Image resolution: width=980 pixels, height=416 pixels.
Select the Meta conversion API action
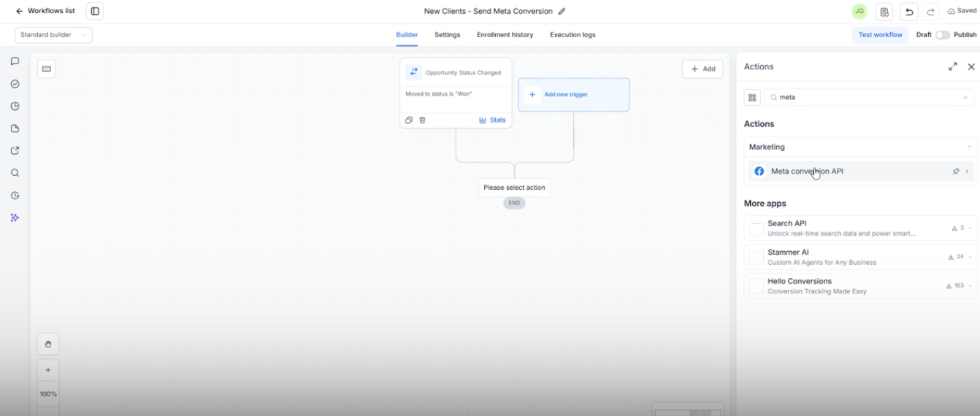(860, 172)
